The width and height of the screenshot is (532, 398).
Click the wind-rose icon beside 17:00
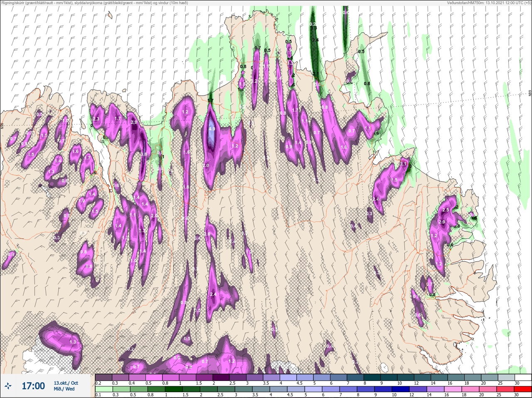pos(8,386)
